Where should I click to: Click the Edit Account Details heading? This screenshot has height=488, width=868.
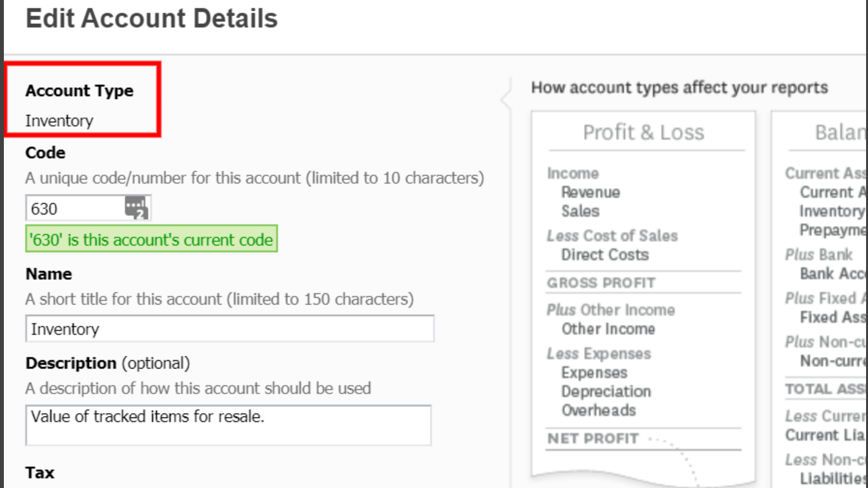click(x=152, y=18)
